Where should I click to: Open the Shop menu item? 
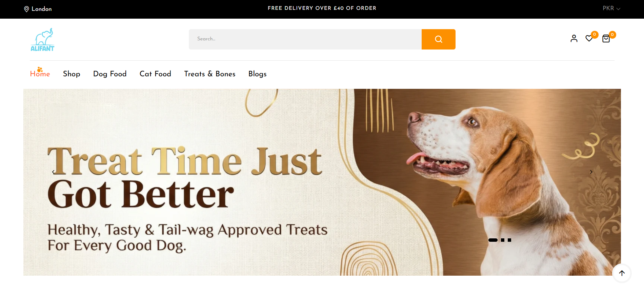coord(72,74)
